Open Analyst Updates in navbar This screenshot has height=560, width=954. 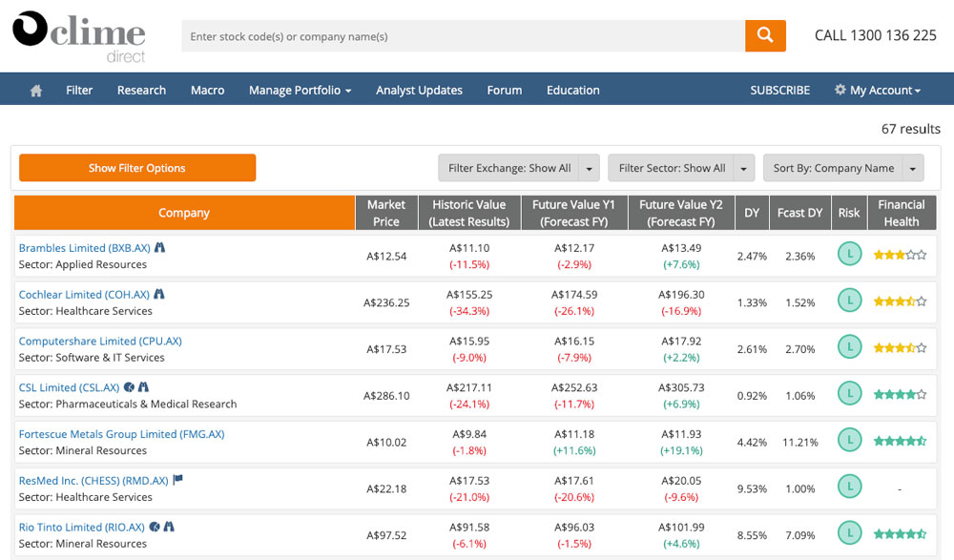(x=419, y=90)
